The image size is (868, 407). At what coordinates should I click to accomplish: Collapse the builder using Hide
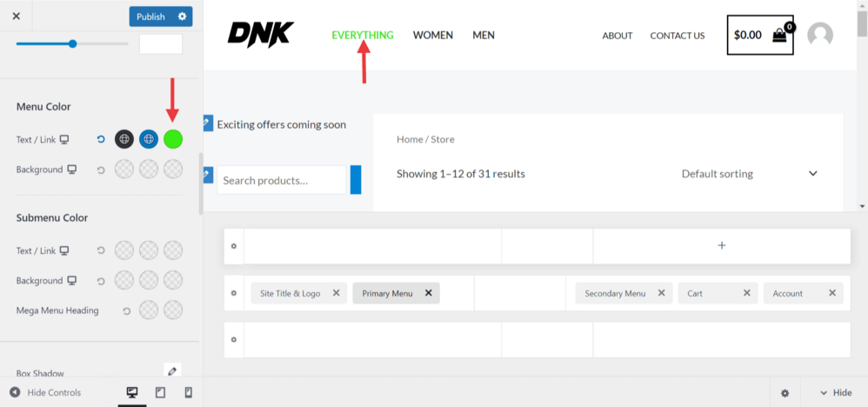click(835, 393)
